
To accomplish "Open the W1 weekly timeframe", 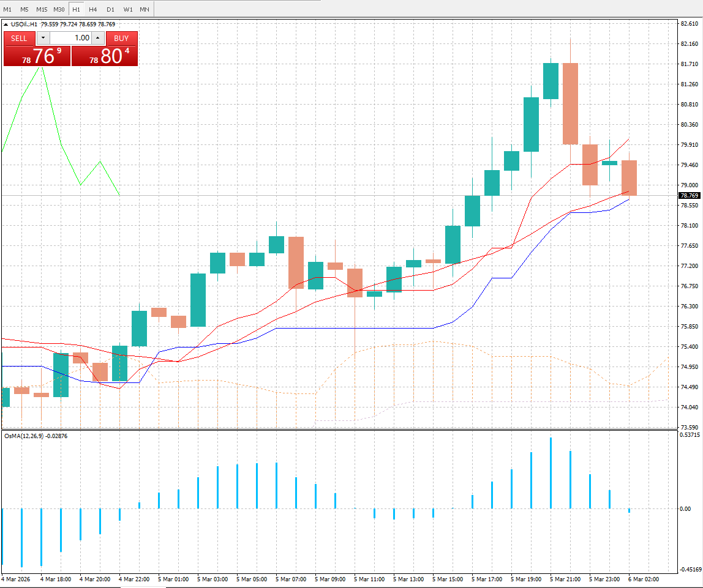I will (127, 9).
